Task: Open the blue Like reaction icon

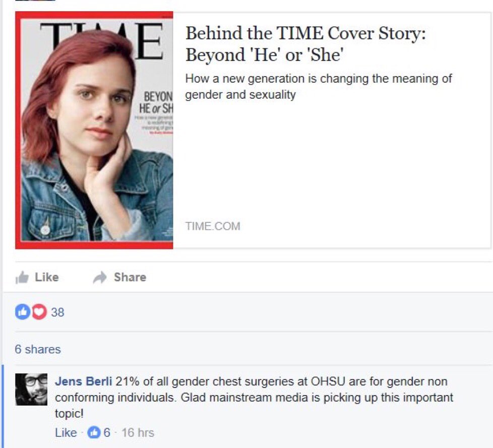Action: tap(22, 312)
